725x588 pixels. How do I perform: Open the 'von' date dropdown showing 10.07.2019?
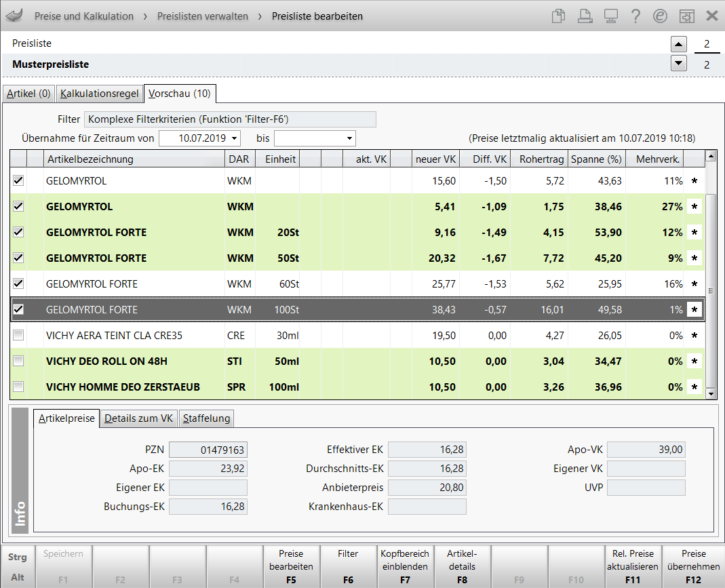click(x=235, y=138)
